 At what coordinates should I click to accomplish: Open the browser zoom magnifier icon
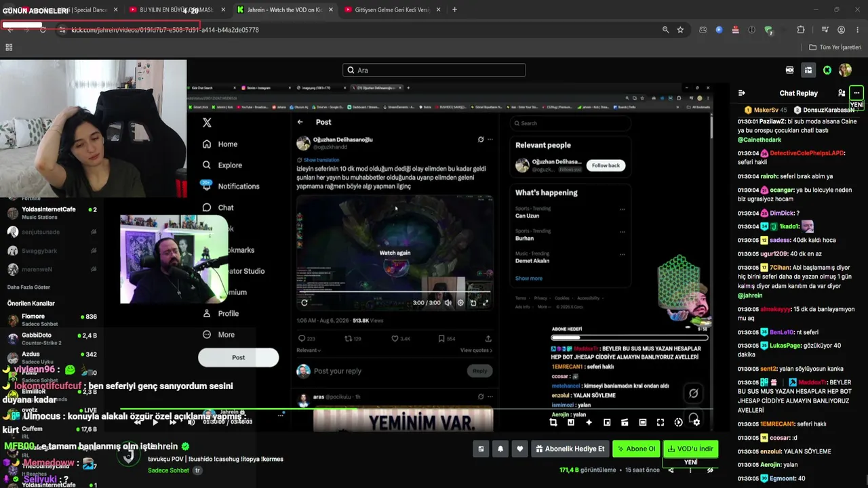pyautogui.click(x=666, y=30)
